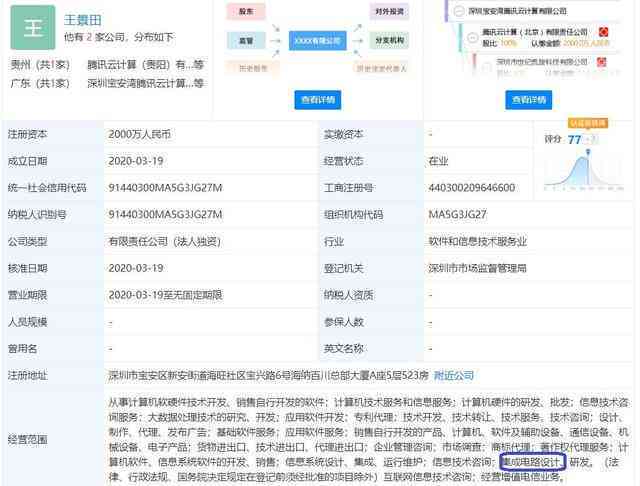
Task: Open 王景田's profile name link
Action: click(x=82, y=20)
